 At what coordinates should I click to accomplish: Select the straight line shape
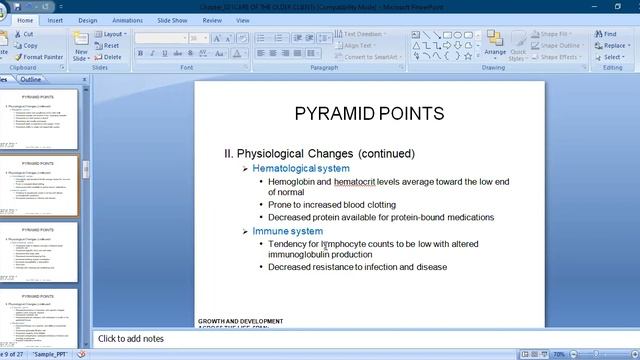[x=426, y=35]
